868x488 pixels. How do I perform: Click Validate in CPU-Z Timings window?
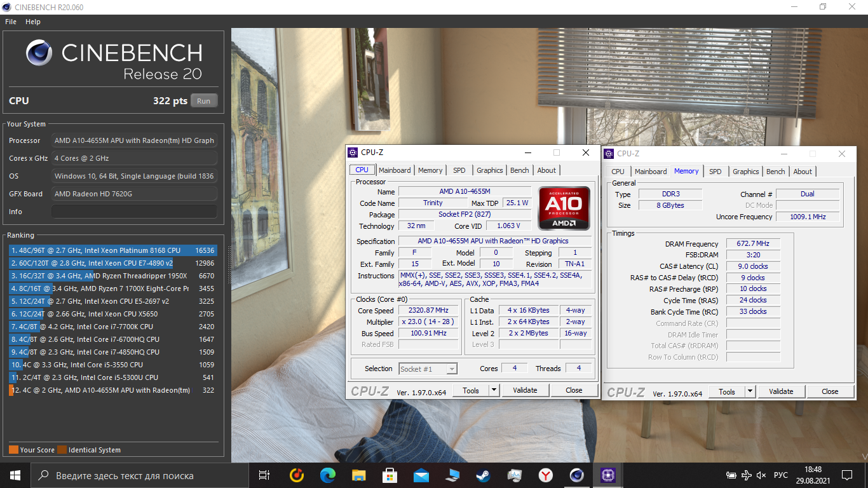(x=781, y=392)
